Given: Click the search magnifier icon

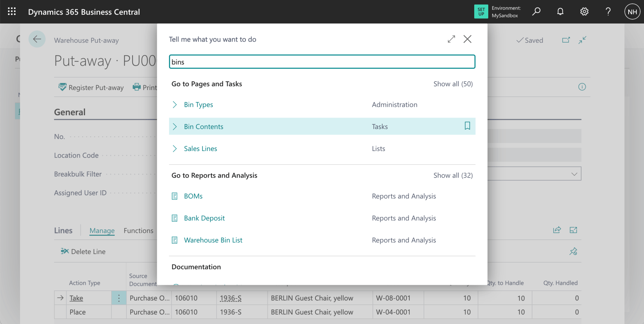Looking at the screenshot, I should [x=536, y=12].
